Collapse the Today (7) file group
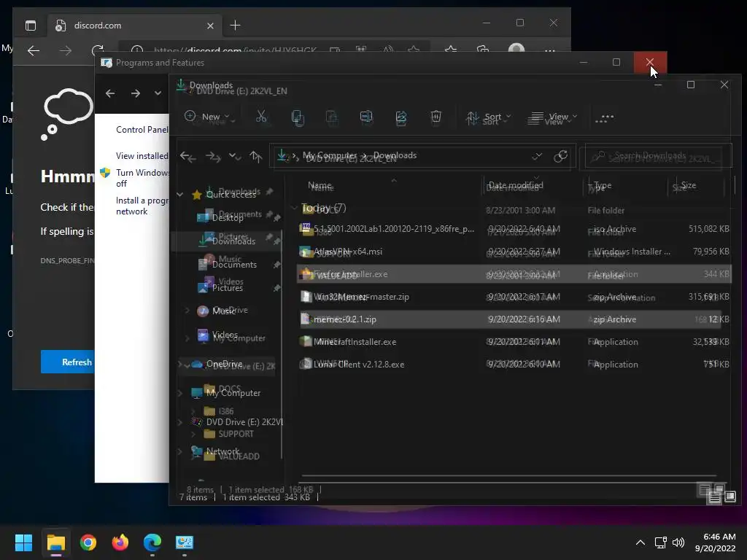The image size is (747, 560). [x=295, y=208]
